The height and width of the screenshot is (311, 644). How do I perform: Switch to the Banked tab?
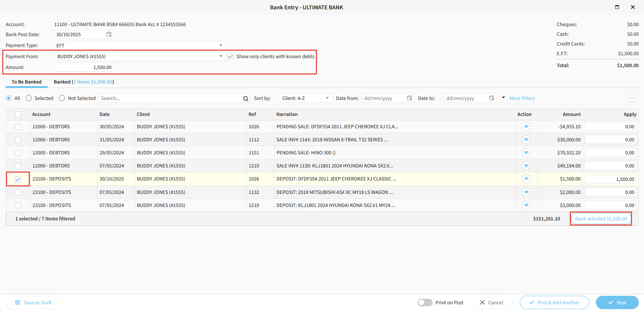(84, 82)
